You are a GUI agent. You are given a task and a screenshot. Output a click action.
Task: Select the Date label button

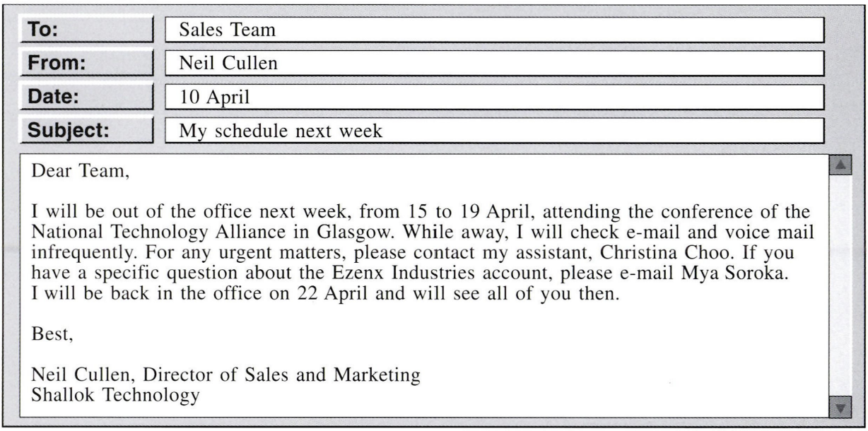click(88, 97)
